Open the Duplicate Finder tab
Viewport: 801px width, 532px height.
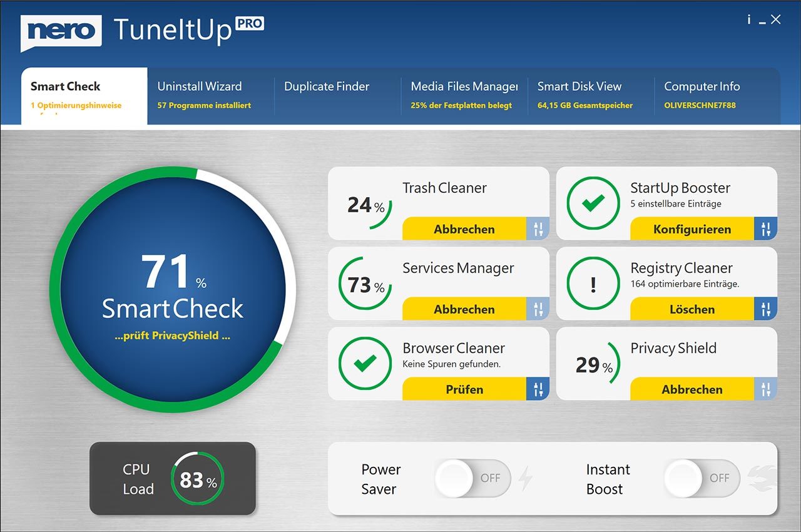[338, 96]
